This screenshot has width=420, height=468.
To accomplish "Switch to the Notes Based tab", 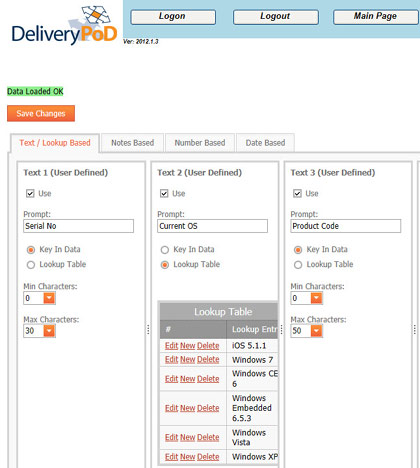I will (133, 143).
